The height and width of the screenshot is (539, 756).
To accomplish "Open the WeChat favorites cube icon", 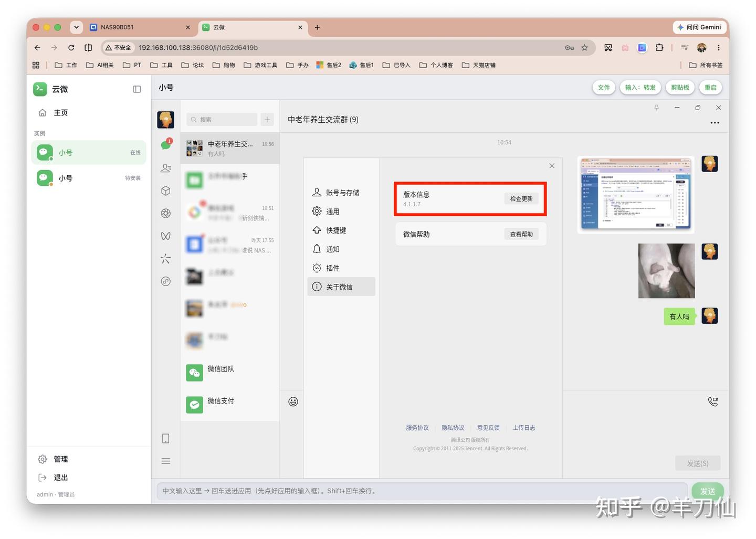I will click(166, 191).
